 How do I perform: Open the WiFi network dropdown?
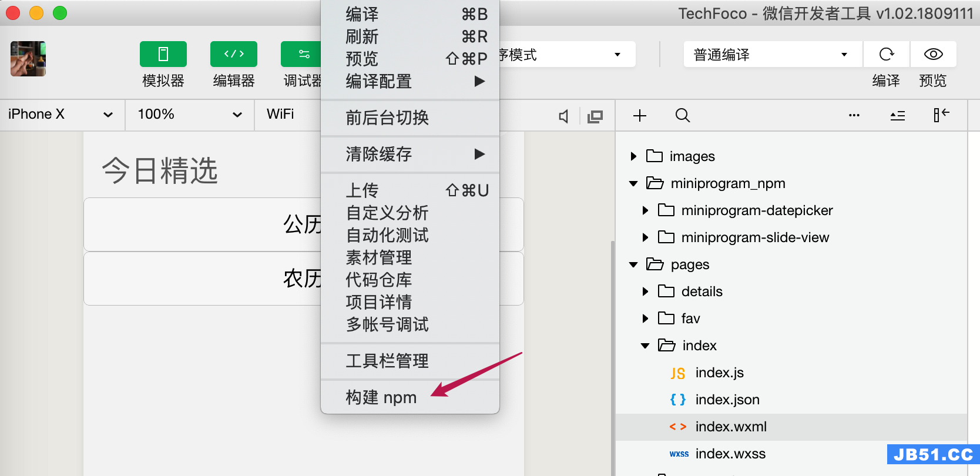tap(288, 115)
